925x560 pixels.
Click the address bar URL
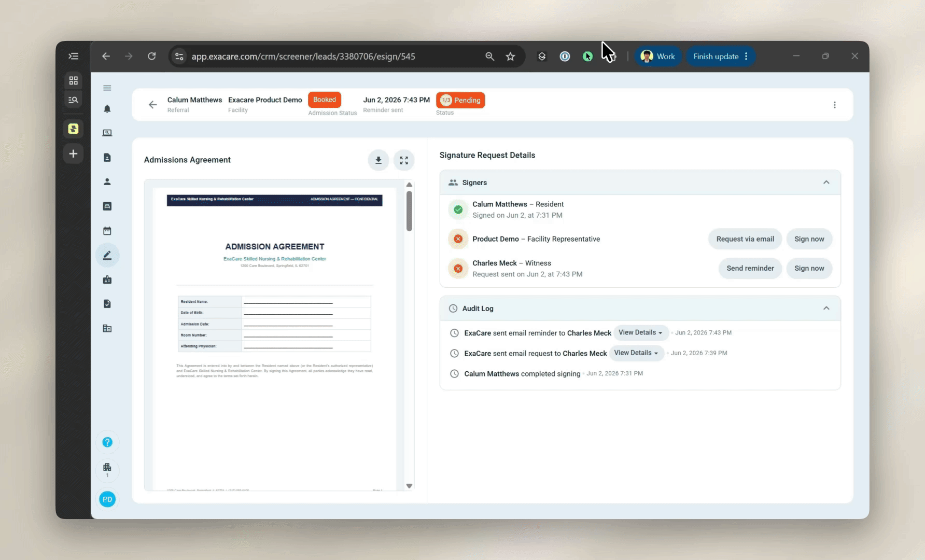tap(303, 56)
